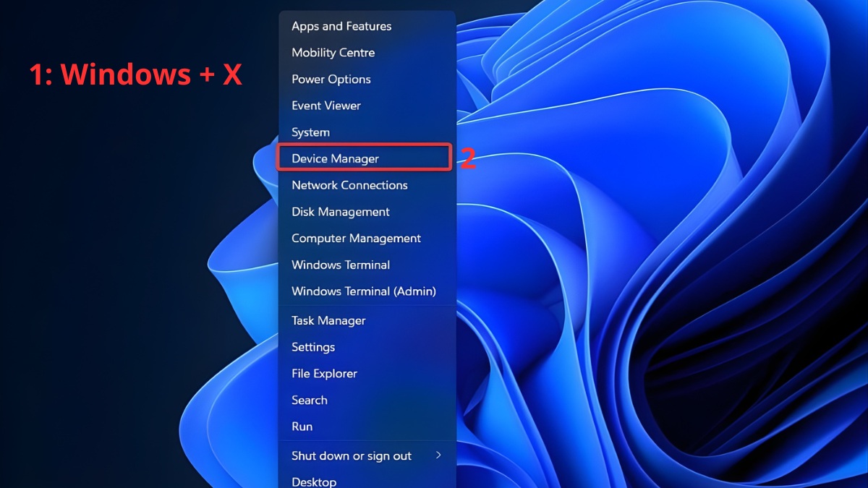Open Windows Terminal as Admin
Image resolution: width=868 pixels, height=488 pixels.
(x=363, y=291)
